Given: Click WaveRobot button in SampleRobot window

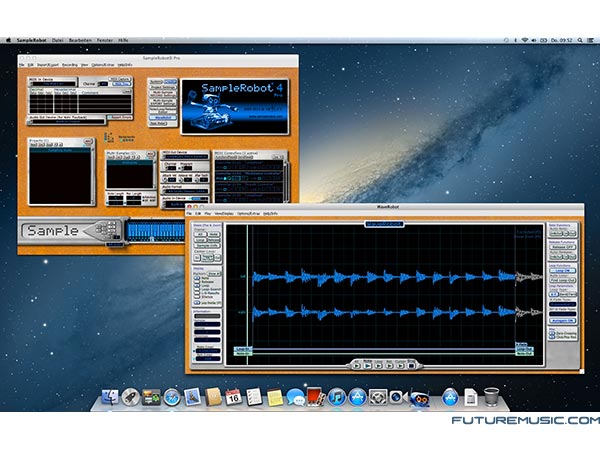Looking at the screenshot, I should click(163, 117).
